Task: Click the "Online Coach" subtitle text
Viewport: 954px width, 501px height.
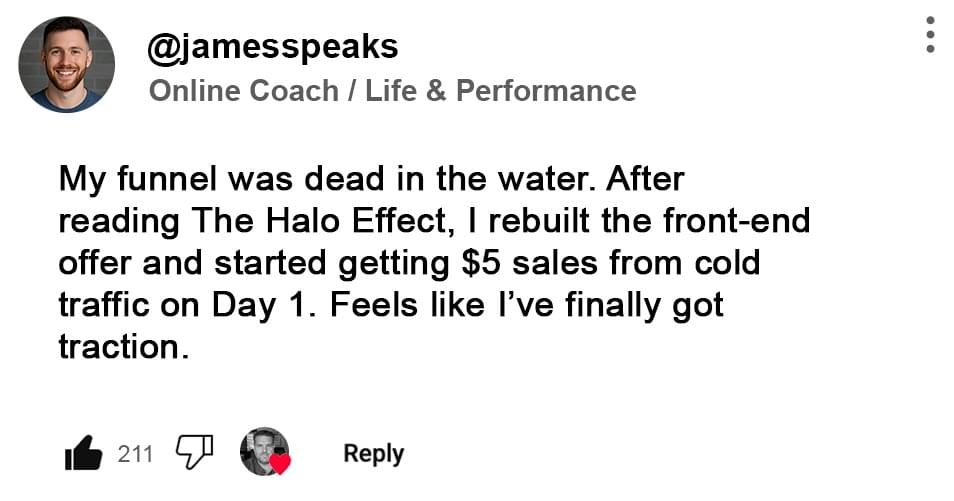Action: (243, 91)
